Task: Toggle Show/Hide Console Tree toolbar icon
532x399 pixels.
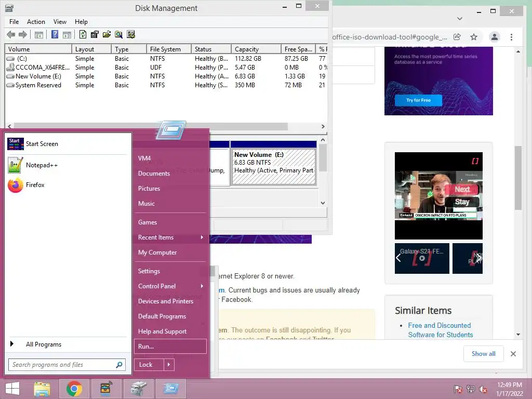Action: coord(39,34)
